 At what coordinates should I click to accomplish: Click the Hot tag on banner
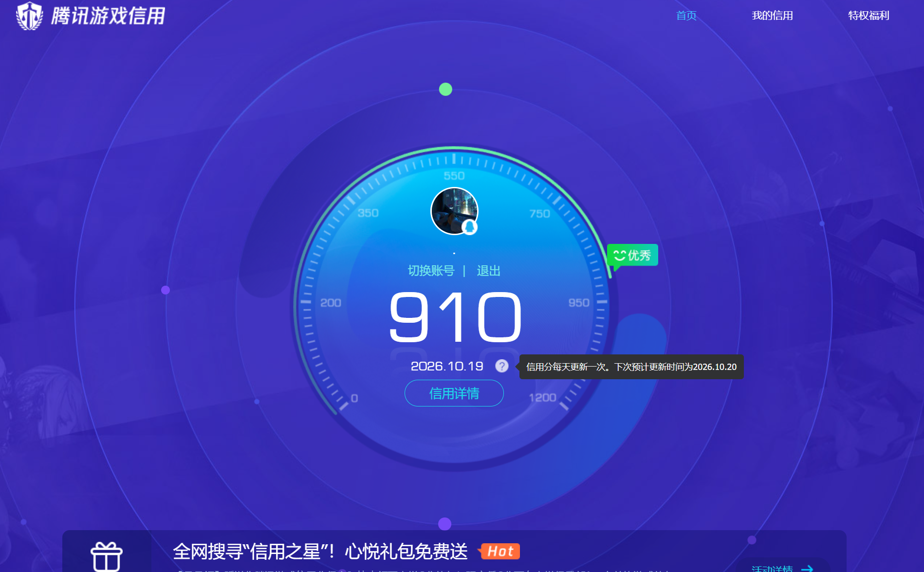[499, 552]
